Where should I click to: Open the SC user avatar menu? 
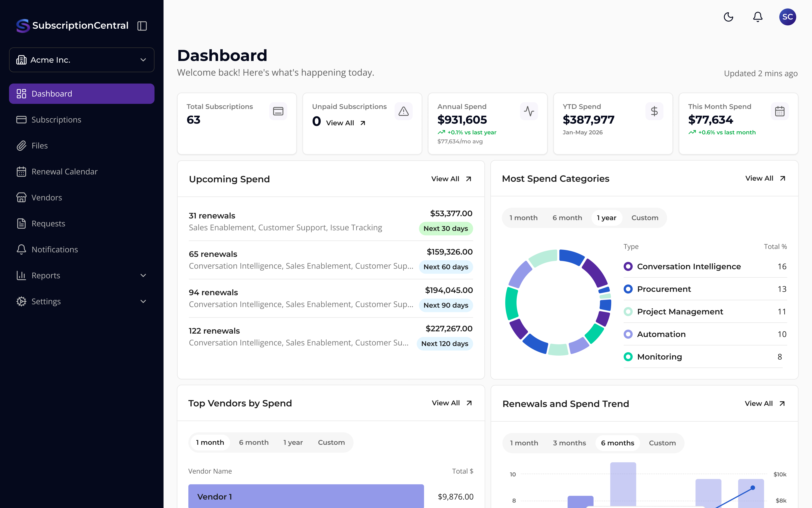point(788,17)
